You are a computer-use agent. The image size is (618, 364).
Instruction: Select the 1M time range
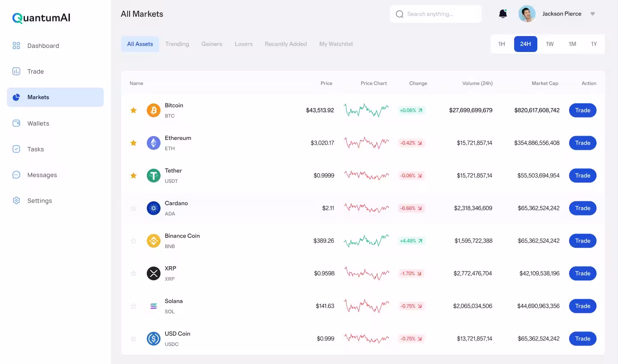(x=572, y=44)
